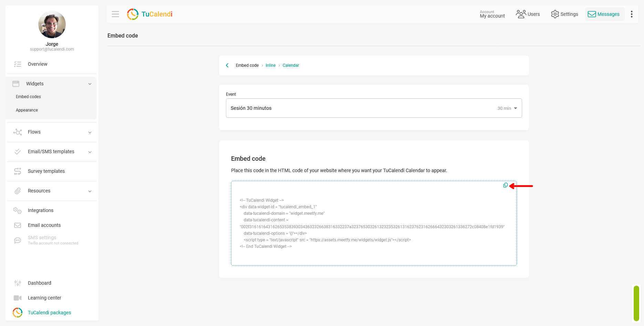Click the "30 min" duration text
Viewport: 644px width, 326px height.
(504, 108)
